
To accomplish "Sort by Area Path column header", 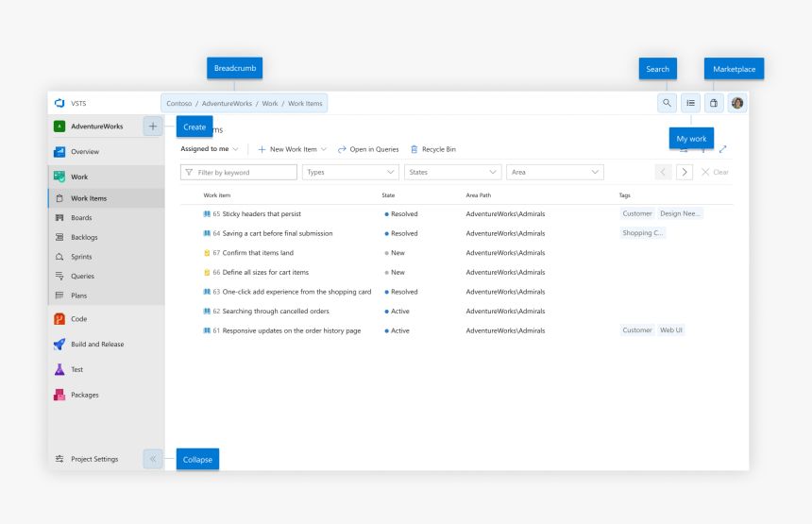I will [x=478, y=195].
